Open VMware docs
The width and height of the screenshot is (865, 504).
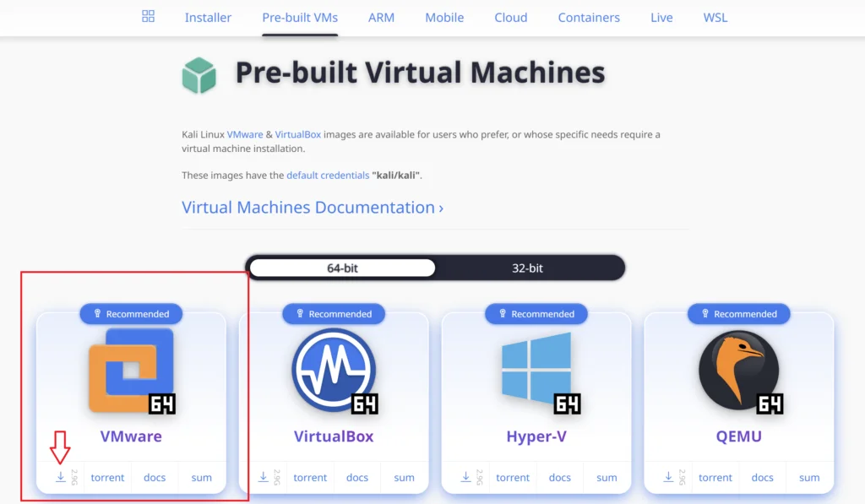155,478
